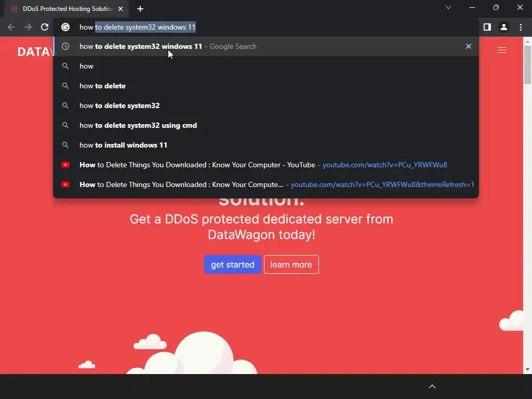Go back using the back arrow
This screenshot has width=532, height=399.
(x=11, y=27)
